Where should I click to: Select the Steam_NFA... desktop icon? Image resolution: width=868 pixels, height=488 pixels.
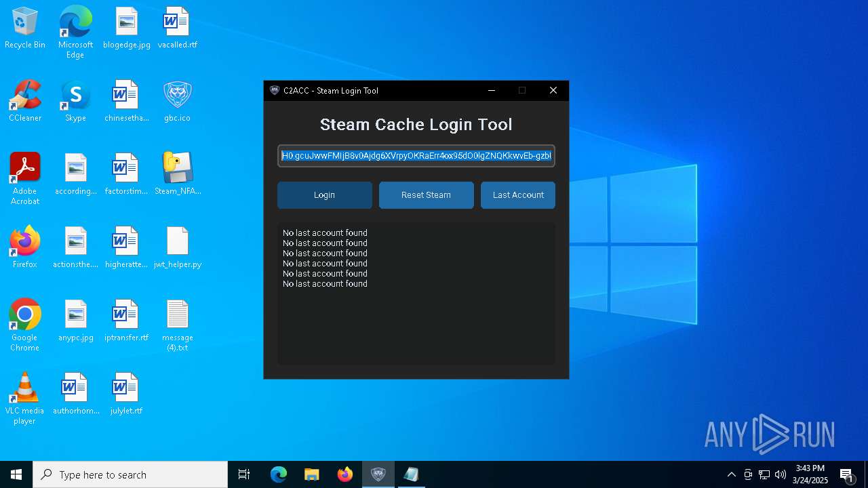pyautogui.click(x=177, y=175)
